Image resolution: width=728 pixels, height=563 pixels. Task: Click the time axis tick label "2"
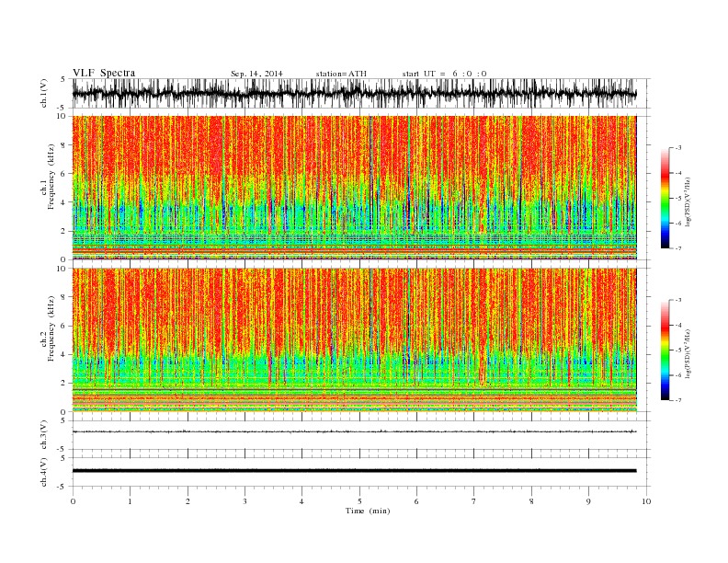188,501
